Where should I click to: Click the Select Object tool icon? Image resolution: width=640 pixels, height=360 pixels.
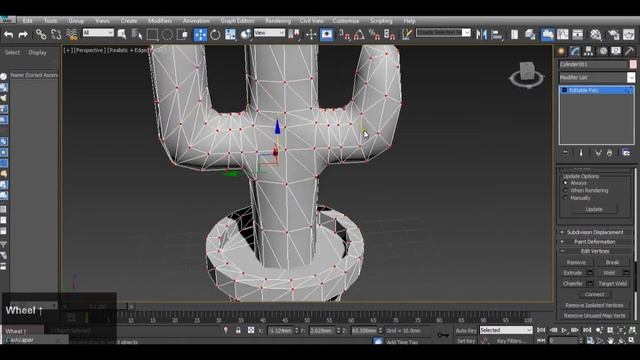(x=122, y=35)
